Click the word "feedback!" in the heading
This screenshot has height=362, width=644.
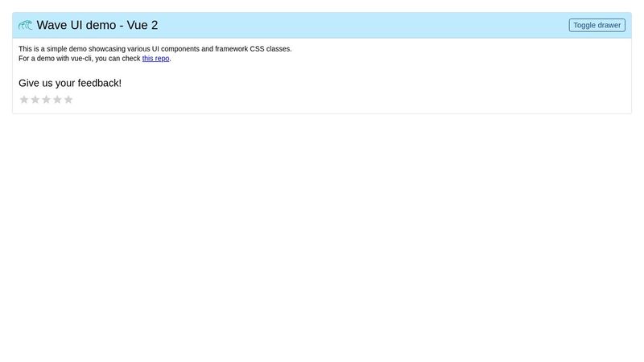pos(100,83)
